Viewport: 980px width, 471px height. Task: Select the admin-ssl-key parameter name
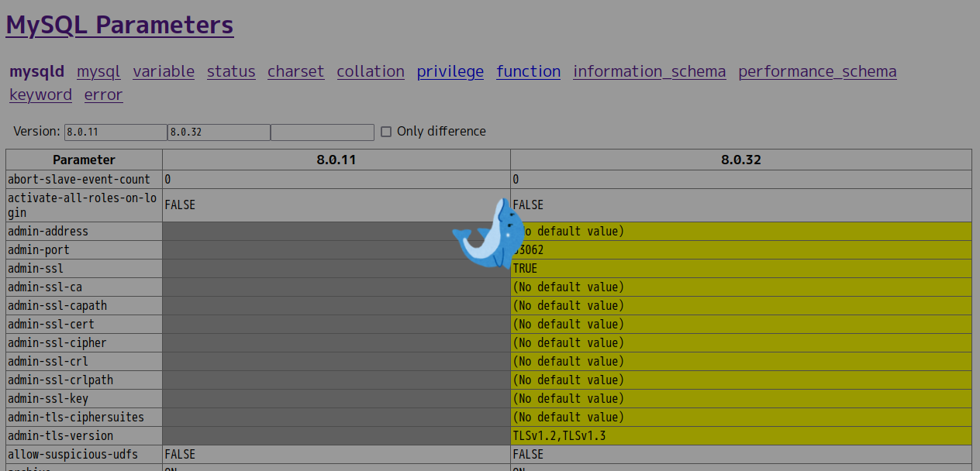(48, 398)
